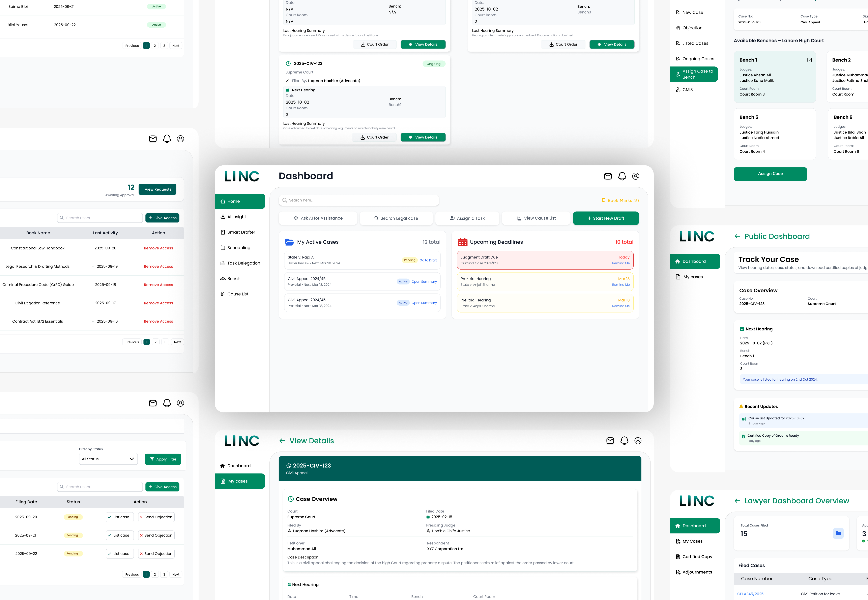Click the My Active Cases folder icon
This screenshot has width=868, height=600.
tap(289, 242)
